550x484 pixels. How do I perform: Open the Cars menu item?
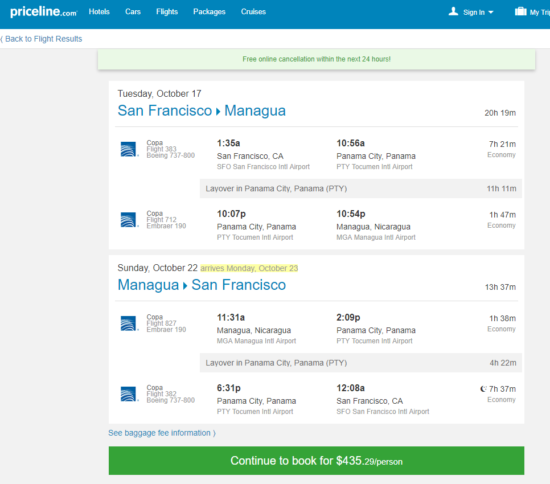click(133, 12)
